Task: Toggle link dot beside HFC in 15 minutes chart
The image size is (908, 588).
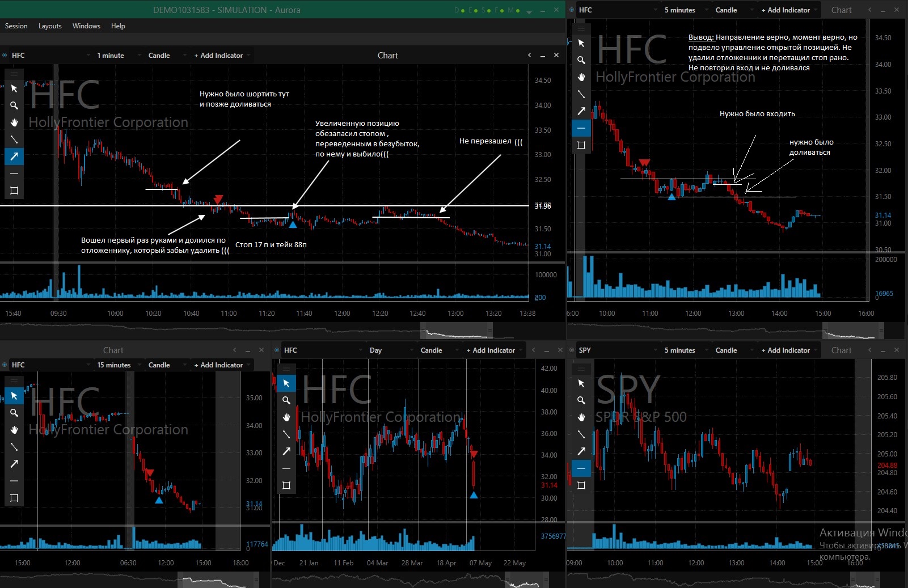Action: (x=5, y=365)
